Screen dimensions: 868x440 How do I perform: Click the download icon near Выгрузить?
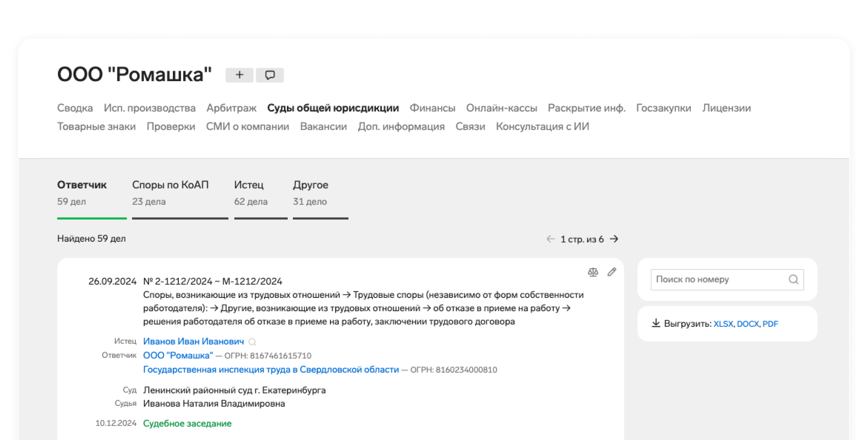(x=656, y=323)
